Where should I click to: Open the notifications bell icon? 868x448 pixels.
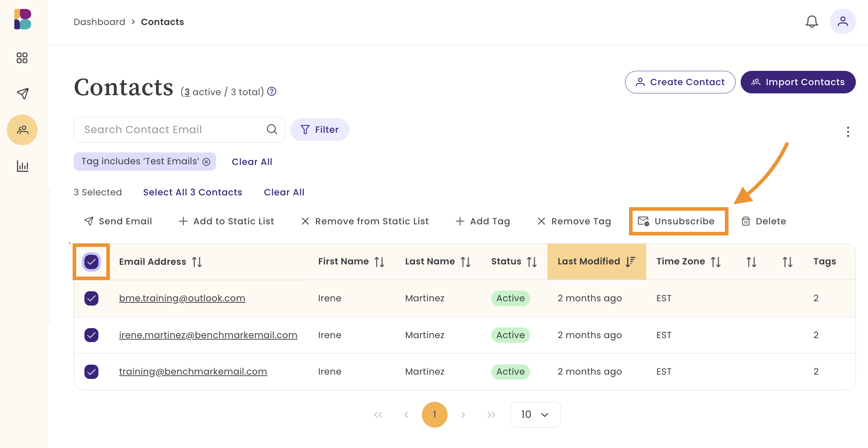pos(811,22)
